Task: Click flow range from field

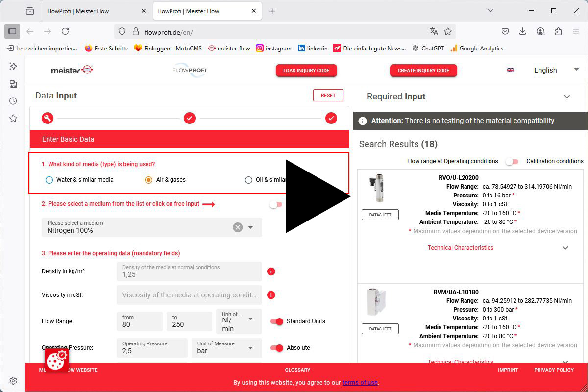Action: coord(140,321)
